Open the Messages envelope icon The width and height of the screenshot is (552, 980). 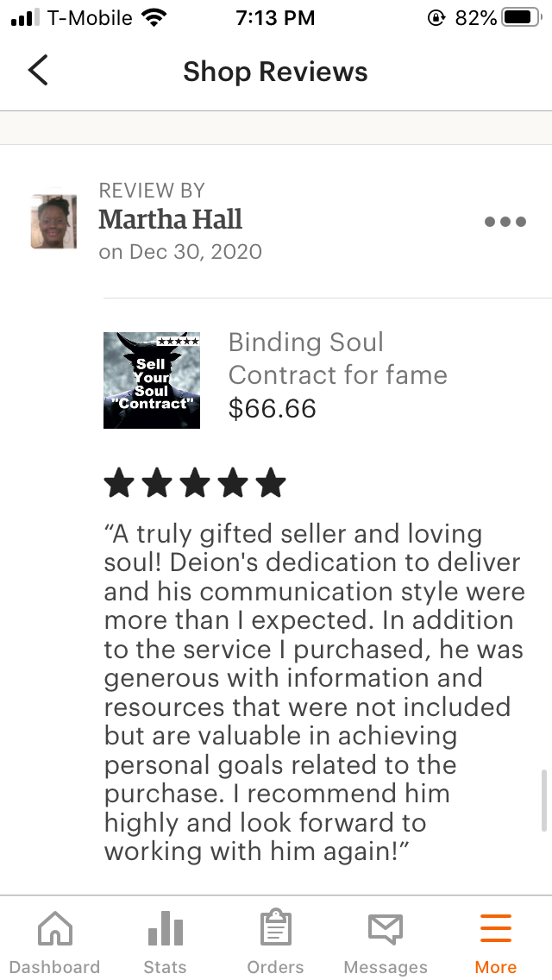click(x=385, y=929)
